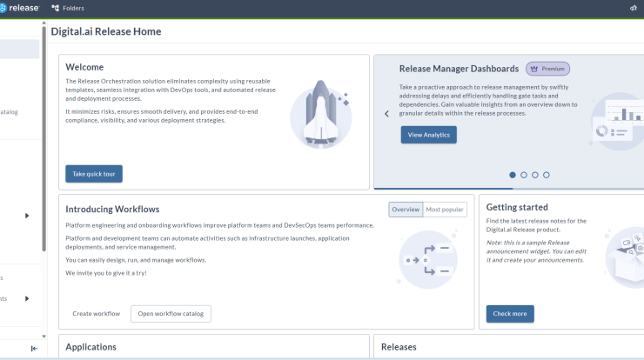
Task: Switch to the Overview tab
Action: pos(406,210)
